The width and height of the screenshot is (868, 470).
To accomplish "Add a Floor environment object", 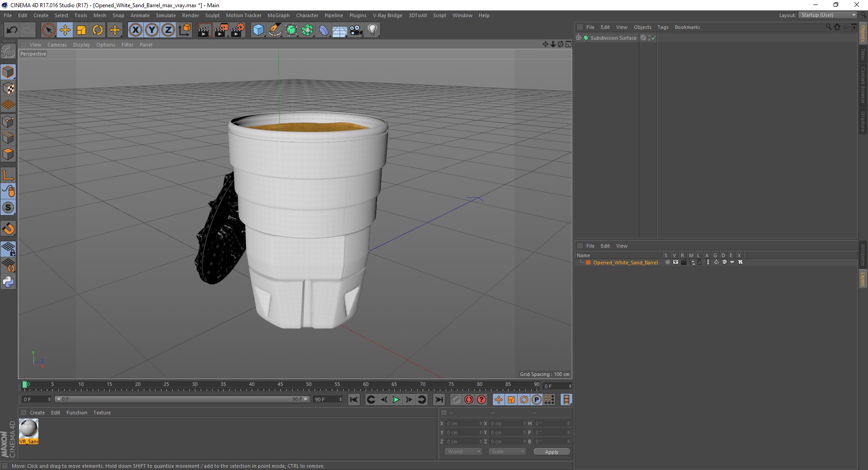I will point(340,30).
